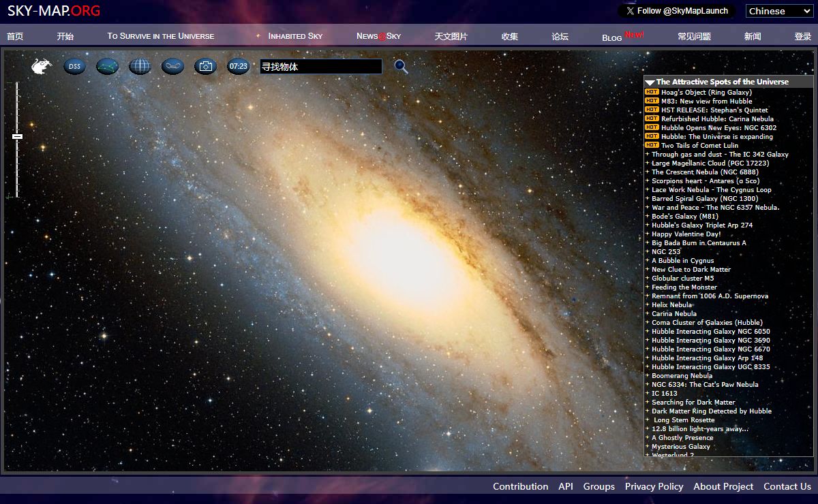Open the Blog menu item

[612, 37]
